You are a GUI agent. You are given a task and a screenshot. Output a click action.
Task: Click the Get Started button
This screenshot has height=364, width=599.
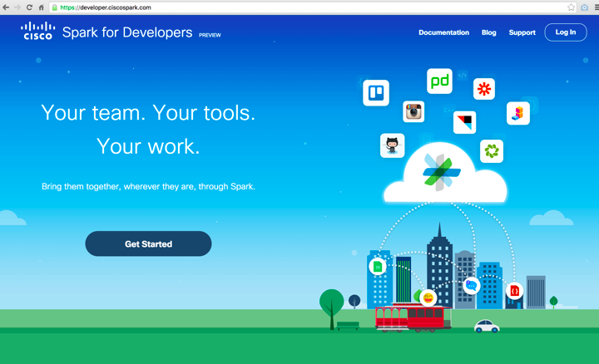[148, 243]
